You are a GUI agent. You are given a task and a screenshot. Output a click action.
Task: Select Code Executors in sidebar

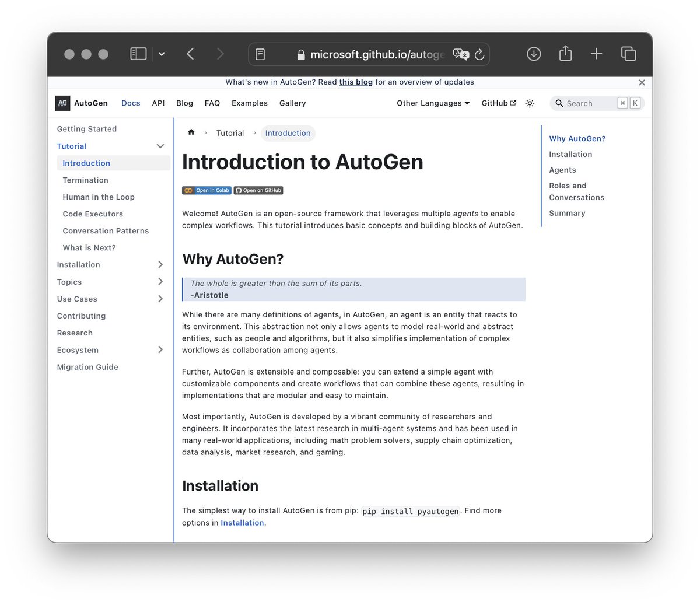(93, 214)
